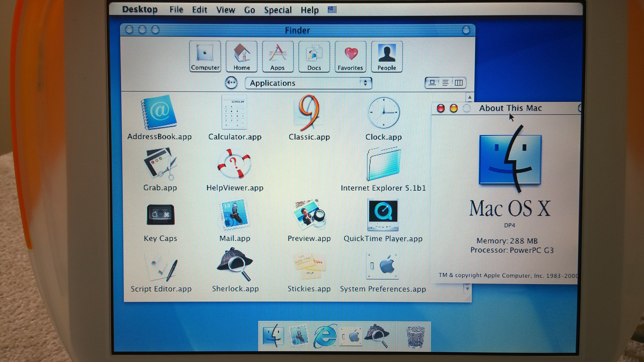The width and height of the screenshot is (644, 362).
Task: Launch Internet Explorer from the Dock
Action: [x=325, y=336]
